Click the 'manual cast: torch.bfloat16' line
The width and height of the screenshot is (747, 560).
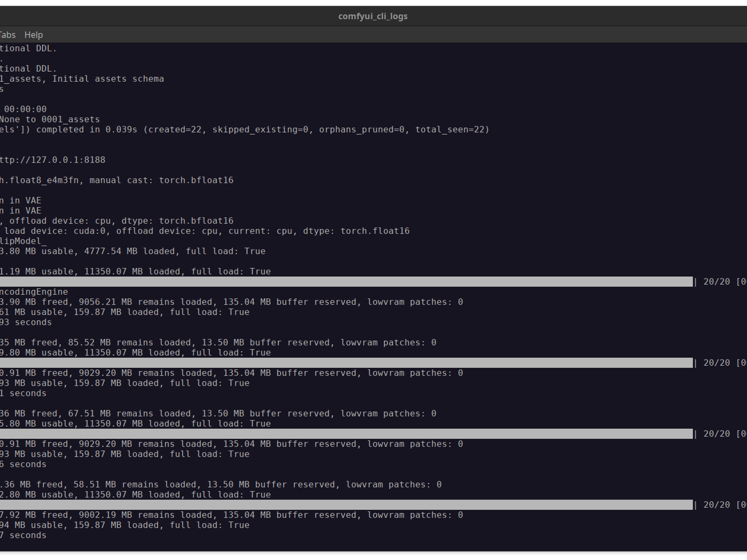click(116, 180)
